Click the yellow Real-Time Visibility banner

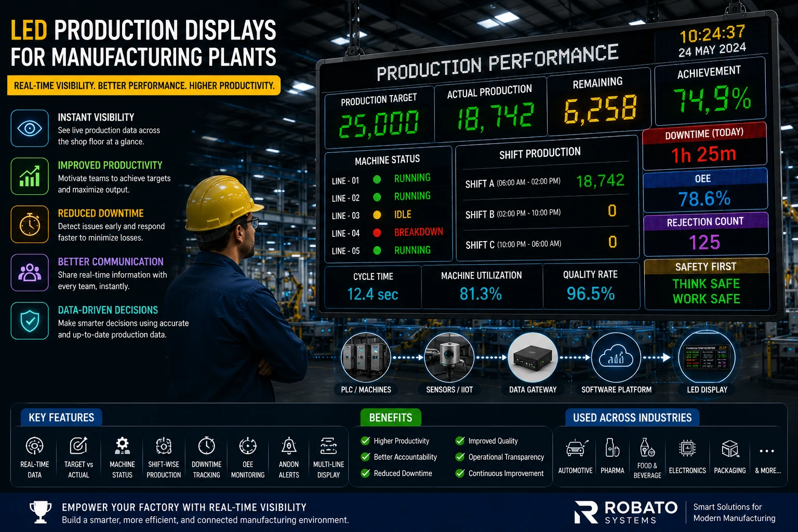click(x=144, y=86)
